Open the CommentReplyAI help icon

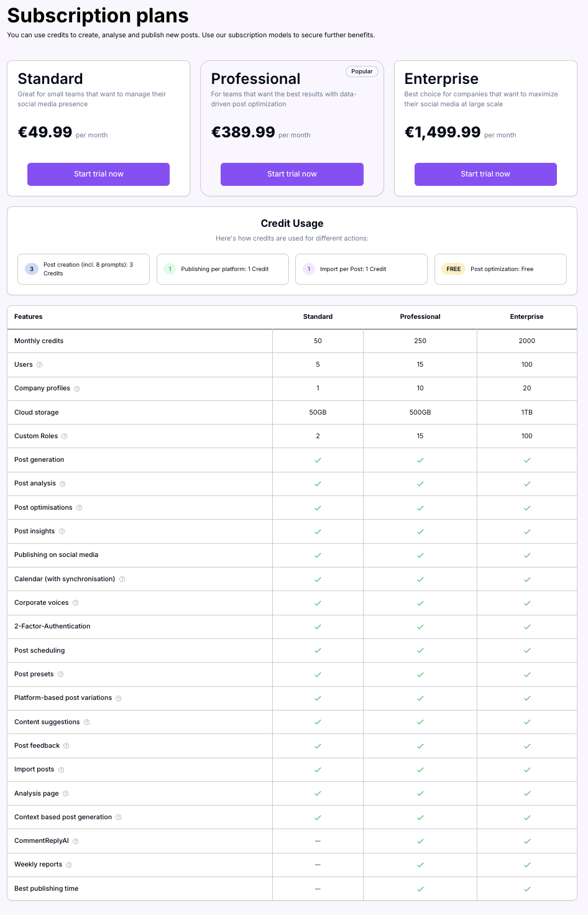[76, 842]
